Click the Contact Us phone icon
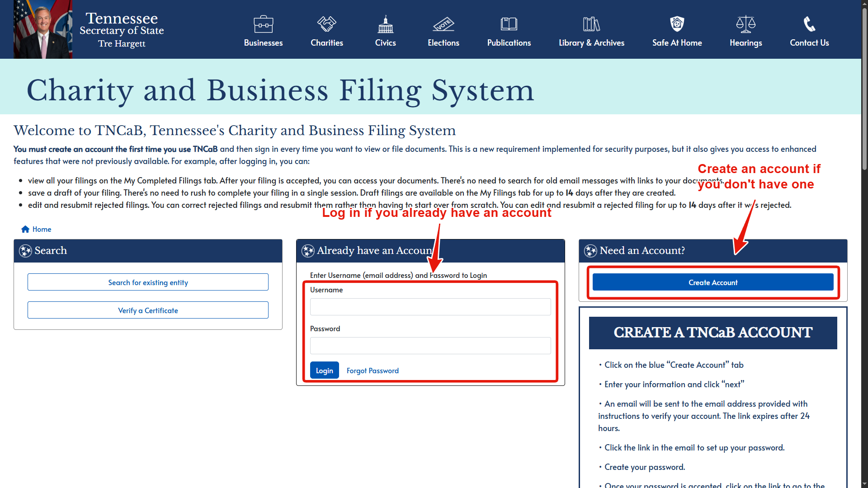Image resolution: width=868 pixels, height=488 pixels. click(x=809, y=24)
